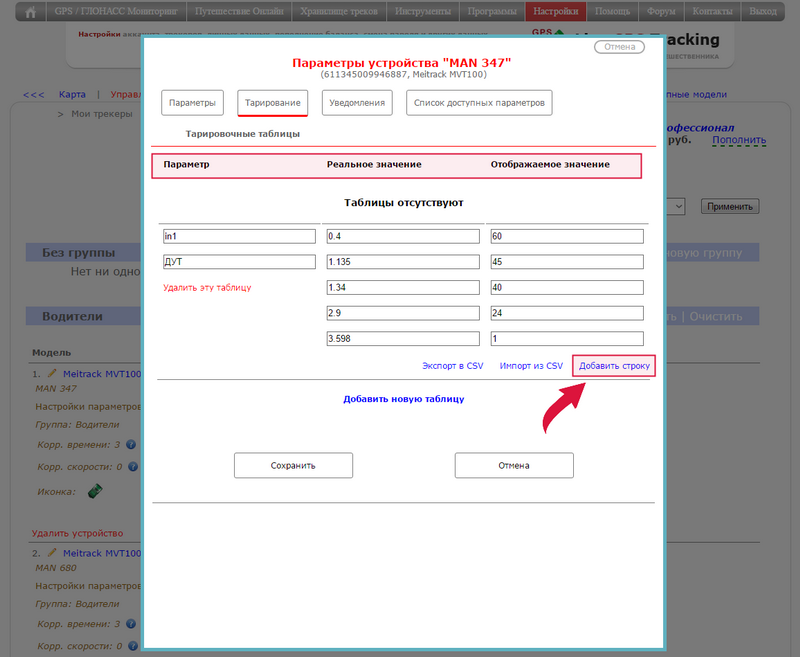Screen dimensions: 800x657
Task: Click Удалить эту таблицу link
Action: click(207, 288)
